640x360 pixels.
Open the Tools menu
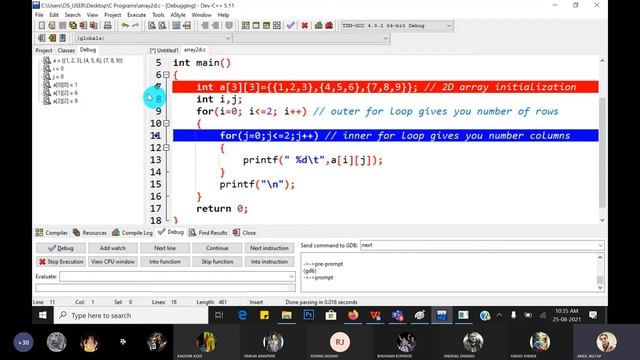point(158,15)
